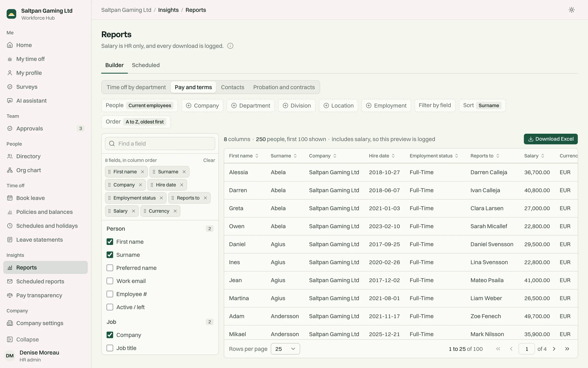Jump to the first page arrow

[x=498, y=349]
